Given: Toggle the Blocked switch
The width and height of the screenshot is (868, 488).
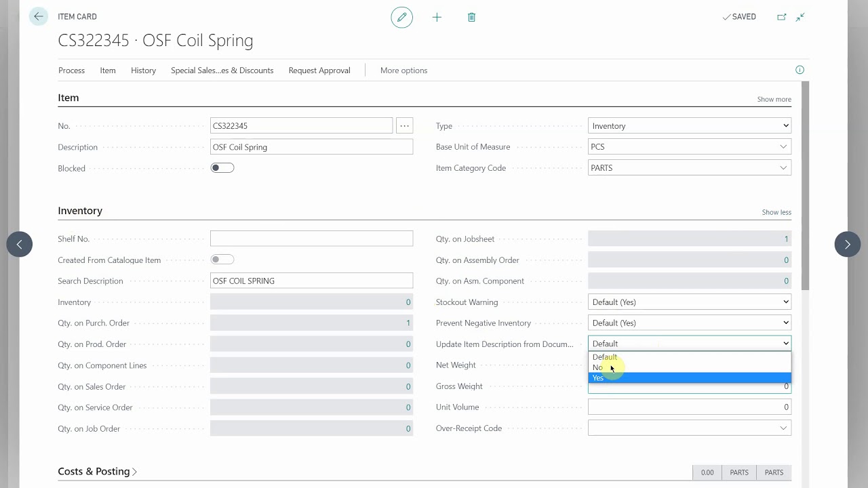Looking at the screenshot, I should 222,168.
